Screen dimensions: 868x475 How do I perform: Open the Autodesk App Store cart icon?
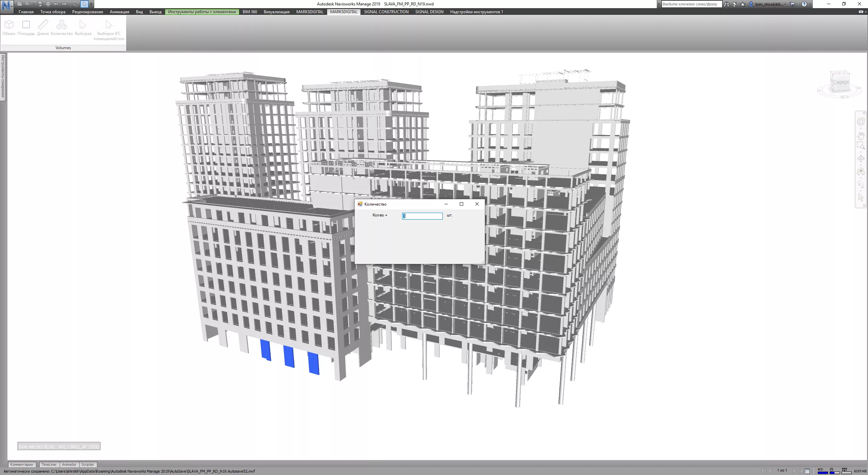(792, 4)
